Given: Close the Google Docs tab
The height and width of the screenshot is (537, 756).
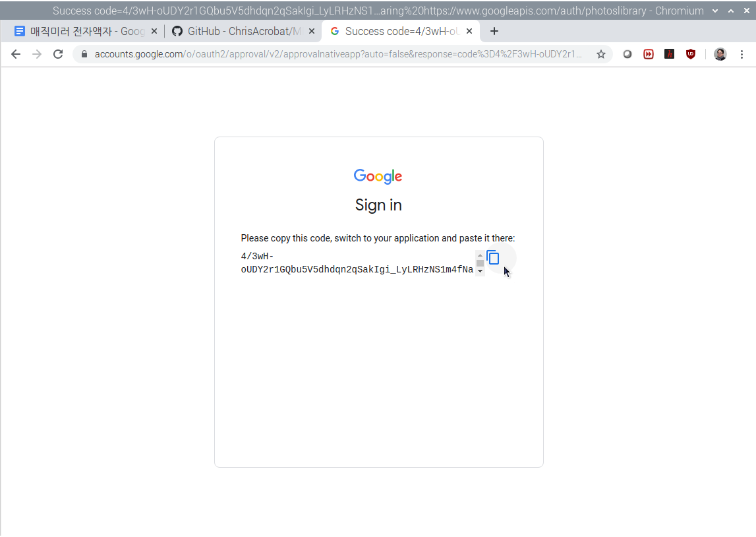Looking at the screenshot, I should tap(154, 32).
